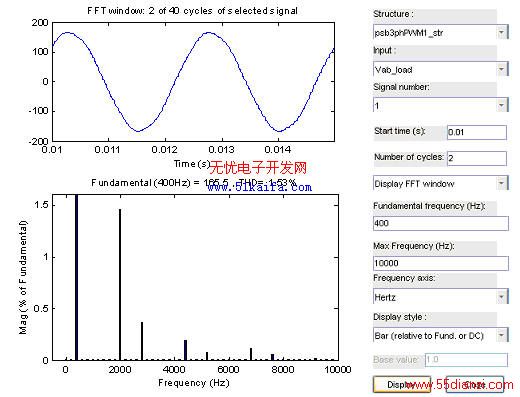Expand the Display FFT window dropdown
520x397 pixels.
501,183
